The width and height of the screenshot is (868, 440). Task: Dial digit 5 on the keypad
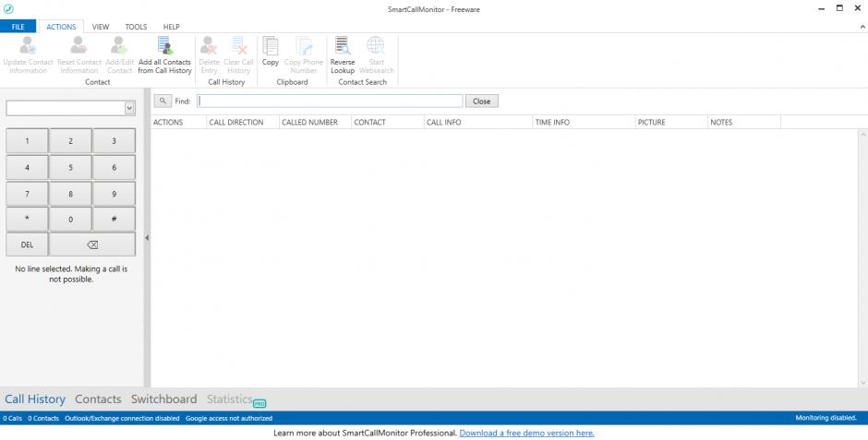pyautogui.click(x=70, y=168)
